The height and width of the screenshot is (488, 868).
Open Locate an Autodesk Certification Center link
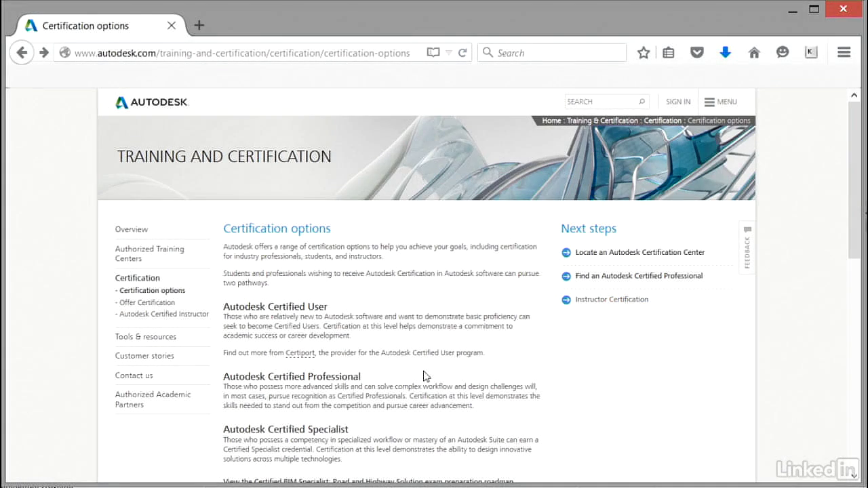(640, 252)
